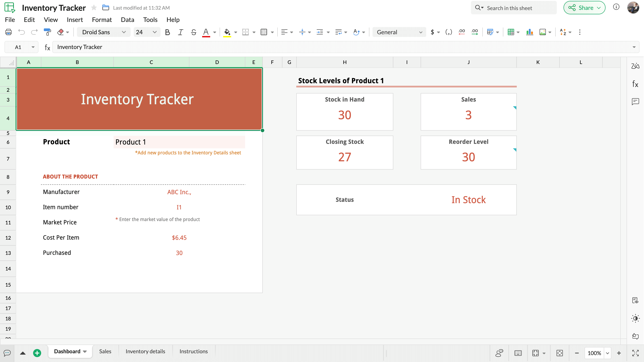
Task: Open the Format menu
Action: coord(102,19)
